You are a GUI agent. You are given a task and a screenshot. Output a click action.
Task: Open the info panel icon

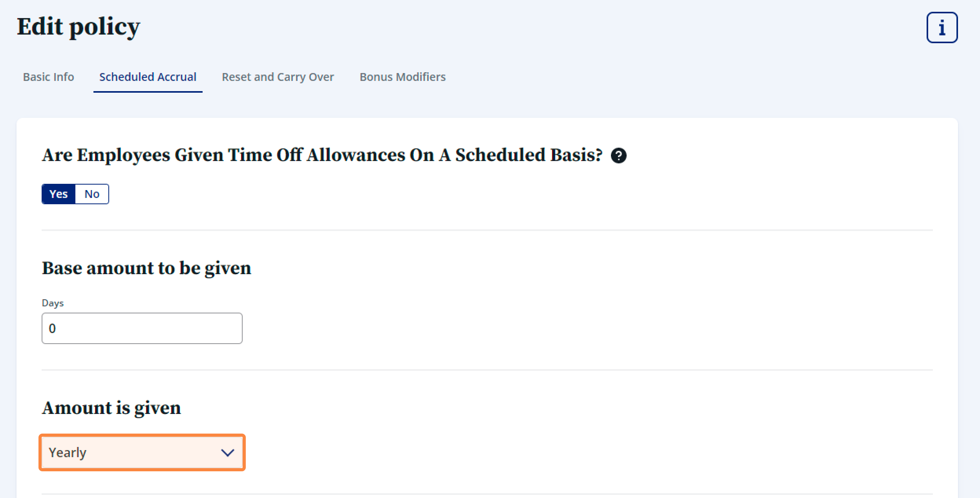pos(942,27)
